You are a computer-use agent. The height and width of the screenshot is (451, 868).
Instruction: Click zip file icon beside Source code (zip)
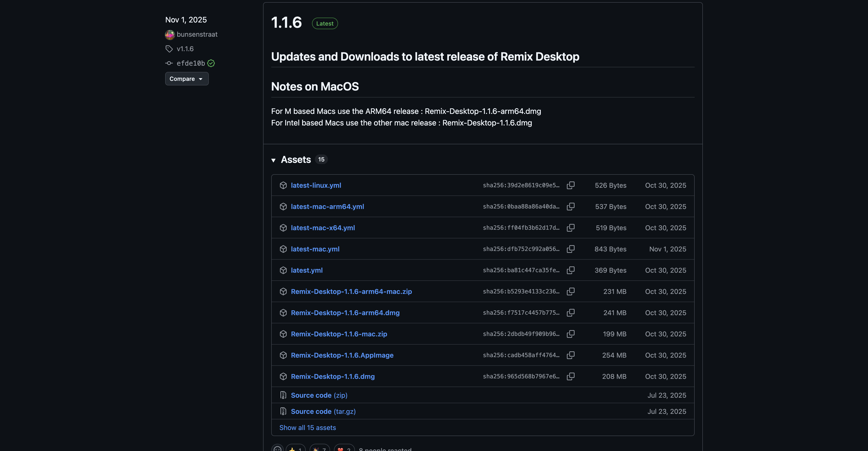click(x=283, y=395)
